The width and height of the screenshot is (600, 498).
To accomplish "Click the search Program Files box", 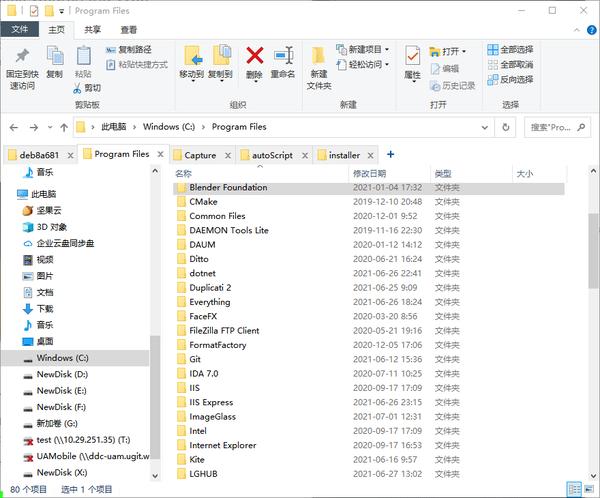I will coord(557,127).
